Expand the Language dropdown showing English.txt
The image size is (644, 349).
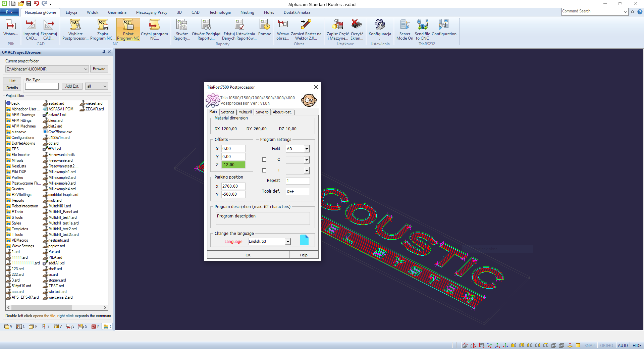tap(287, 242)
